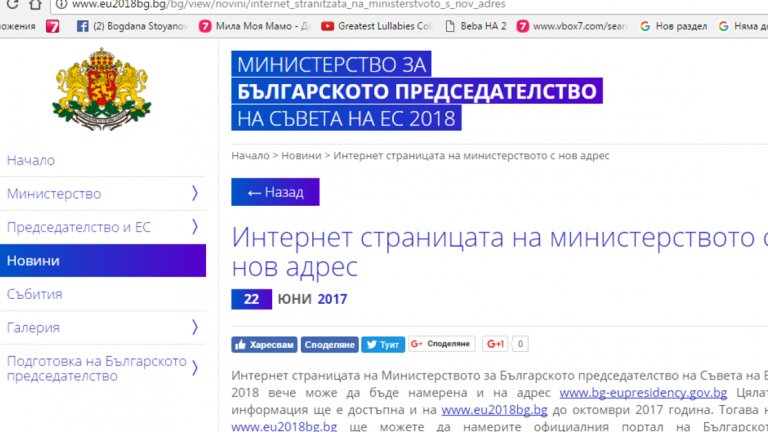
Task: Click the Новини breadcrumb link
Action: [301, 156]
